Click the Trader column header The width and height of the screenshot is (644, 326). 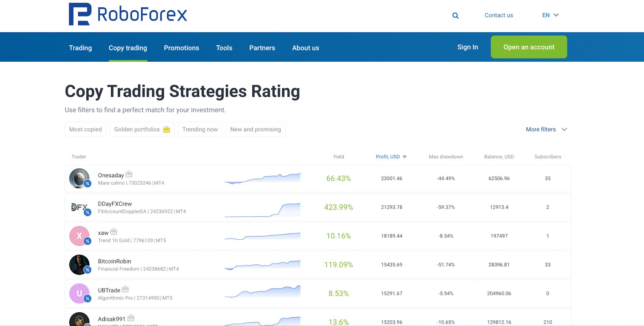click(x=79, y=157)
